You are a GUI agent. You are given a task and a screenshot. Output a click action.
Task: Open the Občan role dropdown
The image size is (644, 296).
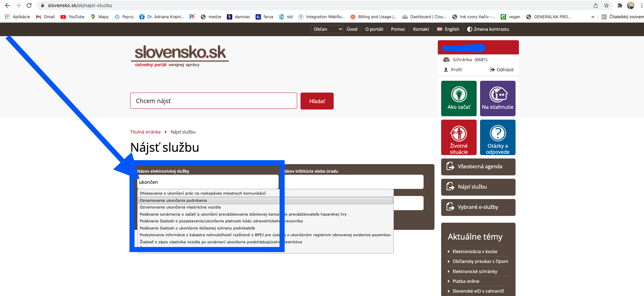[327, 29]
